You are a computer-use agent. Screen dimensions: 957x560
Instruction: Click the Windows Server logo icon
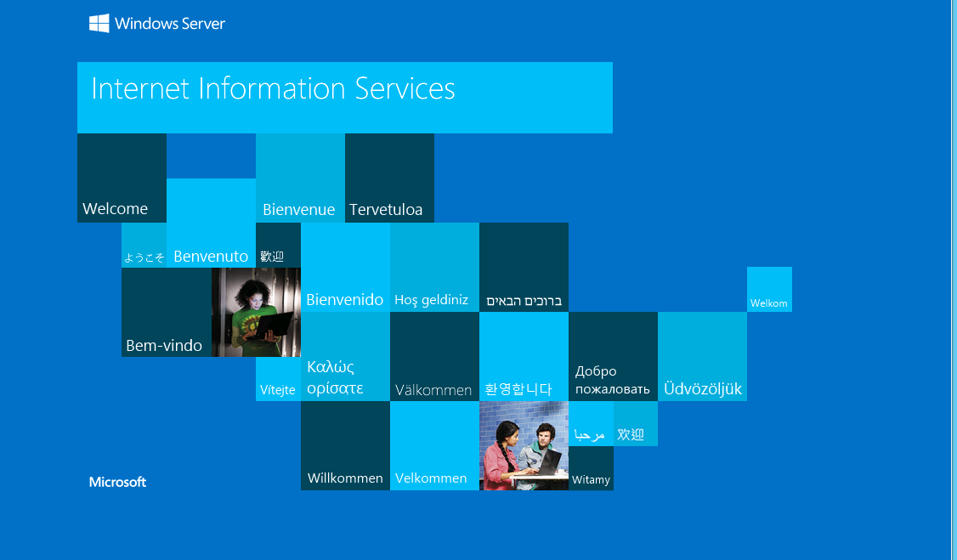[x=99, y=23]
